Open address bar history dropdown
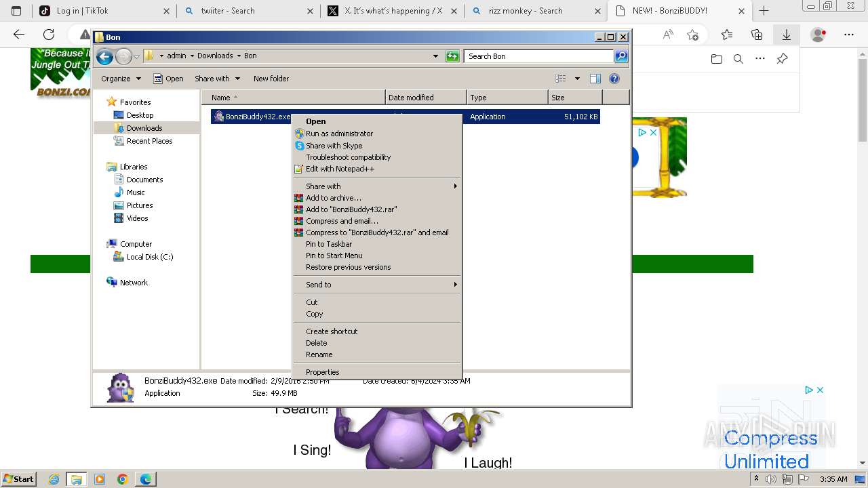Viewport: 868px width, 488px height. tap(435, 56)
